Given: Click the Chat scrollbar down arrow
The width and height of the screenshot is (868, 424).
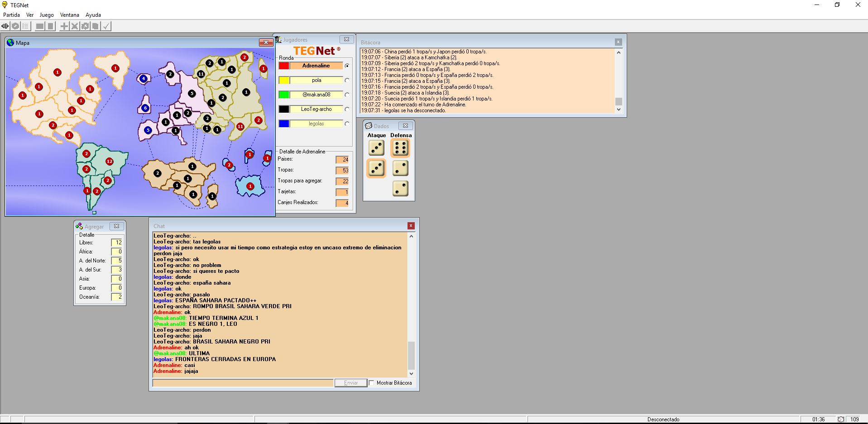Looking at the screenshot, I should (x=411, y=373).
